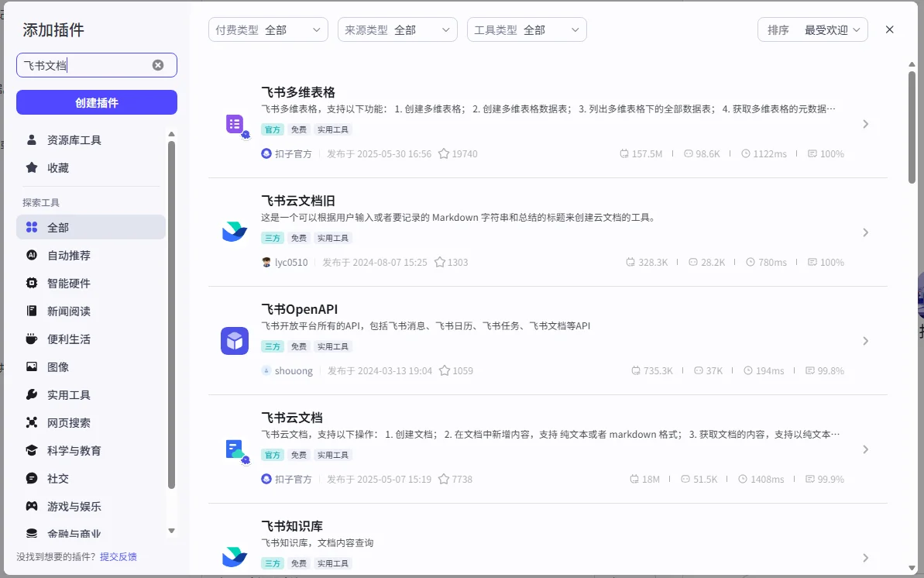
Task: Click the 飞书知识库 plugin logo
Action: (235, 557)
